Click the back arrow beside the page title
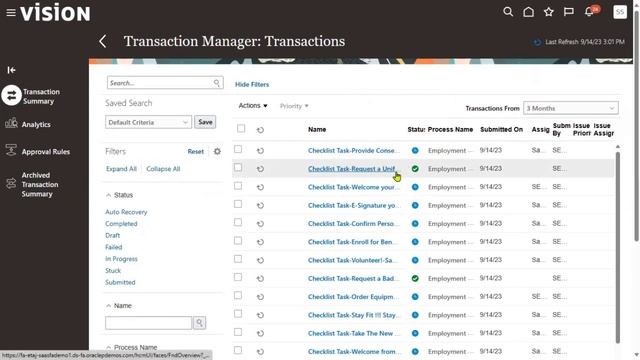This screenshot has height=360, width=640. click(103, 41)
